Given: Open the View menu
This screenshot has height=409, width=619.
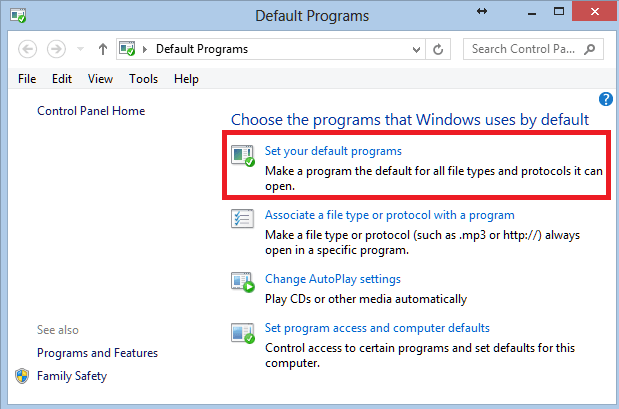Looking at the screenshot, I should [100, 79].
